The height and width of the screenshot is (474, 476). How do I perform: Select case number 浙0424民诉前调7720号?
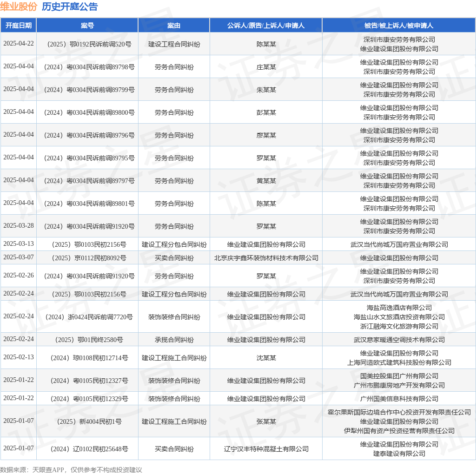(x=89, y=317)
